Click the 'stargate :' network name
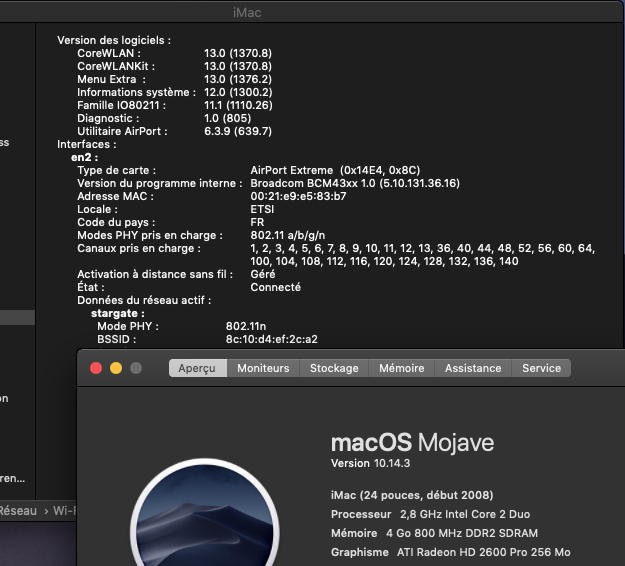The height and width of the screenshot is (566, 625). [118, 313]
